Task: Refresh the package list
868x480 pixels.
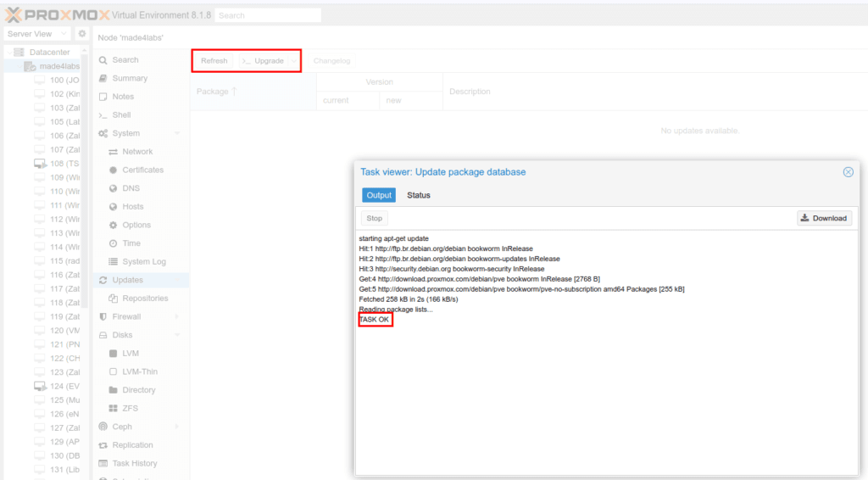Action: pyautogui.click(x=214, y=61)
